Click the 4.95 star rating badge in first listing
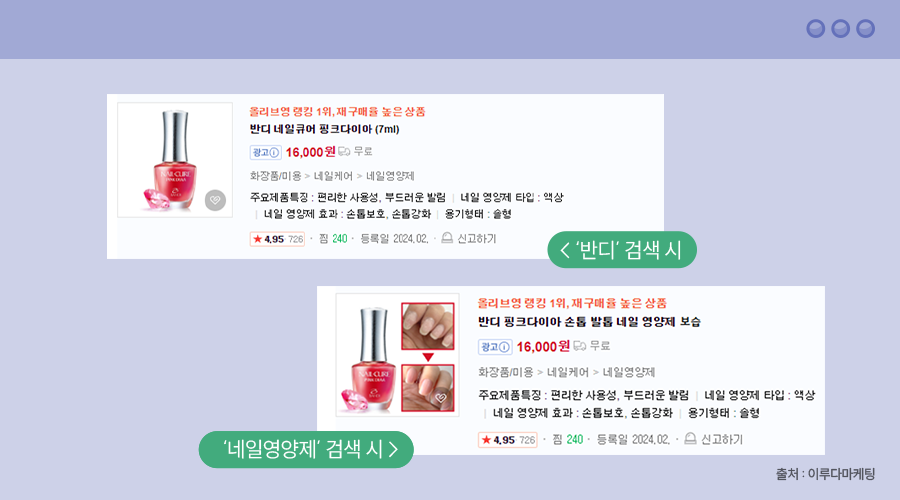This screenshot has height=500, width=900. (277, 239)
